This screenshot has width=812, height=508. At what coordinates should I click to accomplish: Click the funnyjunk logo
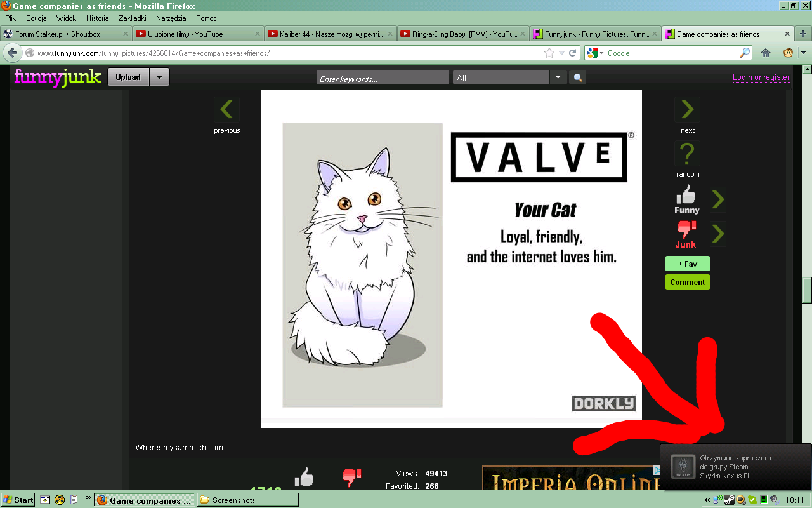pyautogui.click(x=58, y=77)
